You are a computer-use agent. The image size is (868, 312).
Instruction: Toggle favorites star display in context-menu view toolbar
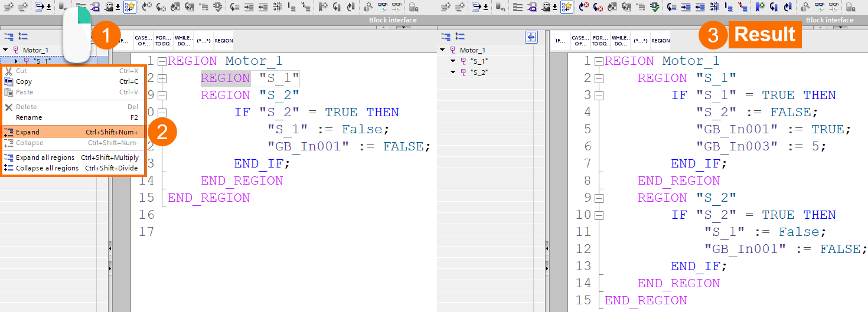click(129, 6)
